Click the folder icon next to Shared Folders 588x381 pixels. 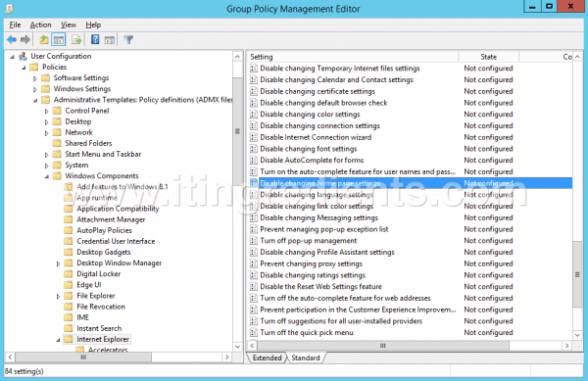pos(57,143)
